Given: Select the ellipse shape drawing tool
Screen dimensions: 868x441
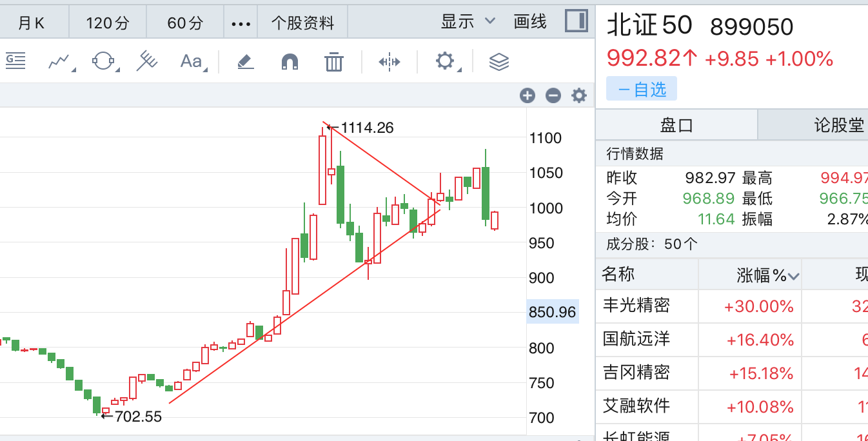Looking at the screenshot, I should pyautogui.click(x=103, y=62).
